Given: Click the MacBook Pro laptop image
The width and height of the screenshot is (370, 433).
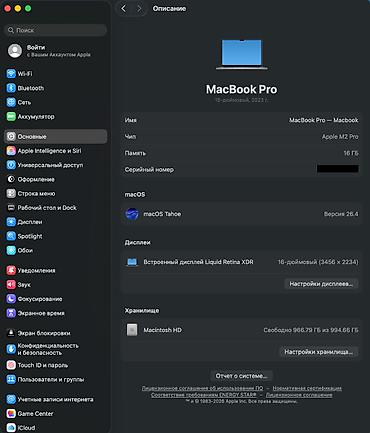Looking at the screenshot, I should (241, 55).
